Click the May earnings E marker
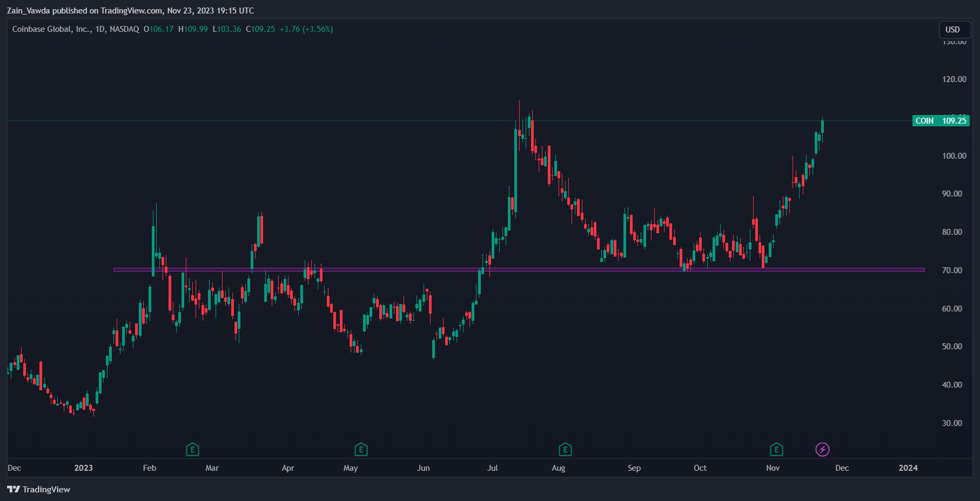This screenshot has height=501, width=980. coord(361,449)
